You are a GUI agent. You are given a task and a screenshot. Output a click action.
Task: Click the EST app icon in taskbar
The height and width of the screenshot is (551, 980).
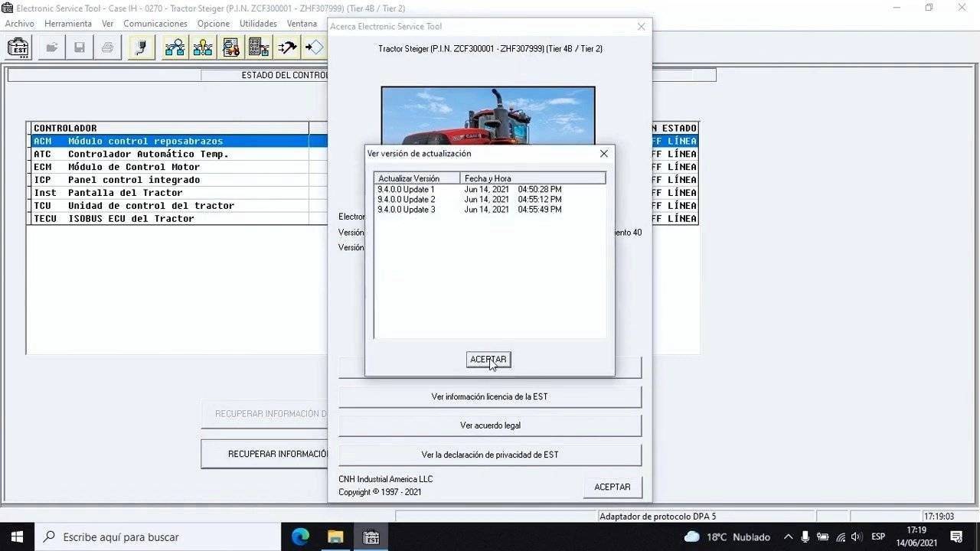pyautogui.click(x=371, y=536)
